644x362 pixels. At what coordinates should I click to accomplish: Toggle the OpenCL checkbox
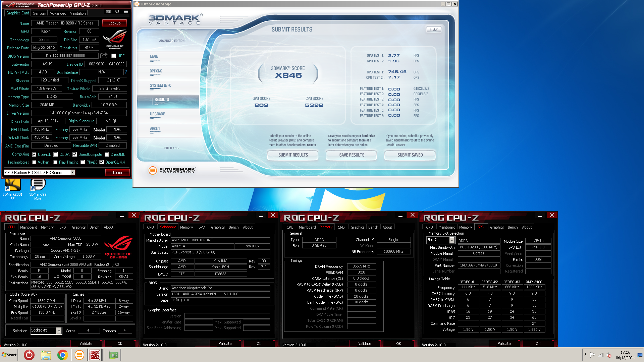34,155
